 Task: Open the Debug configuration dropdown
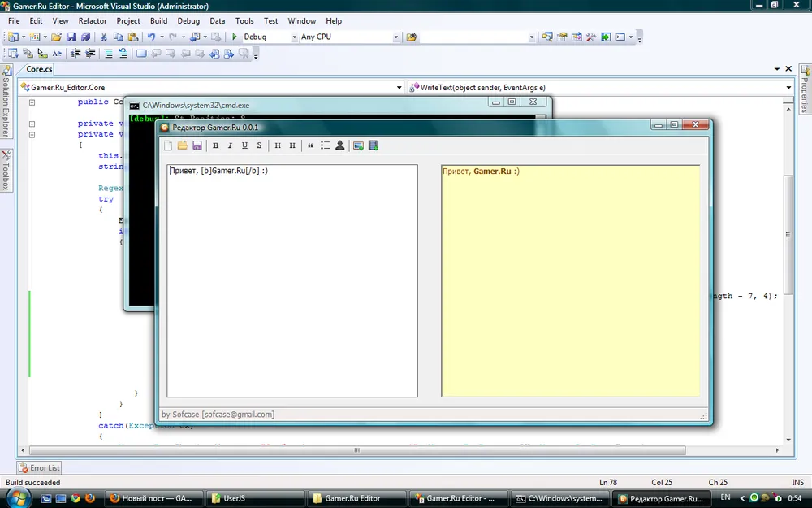click(x=294, y=37)
